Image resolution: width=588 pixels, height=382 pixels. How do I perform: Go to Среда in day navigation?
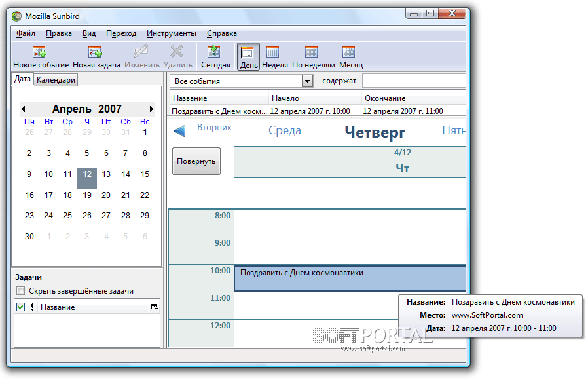285,130
